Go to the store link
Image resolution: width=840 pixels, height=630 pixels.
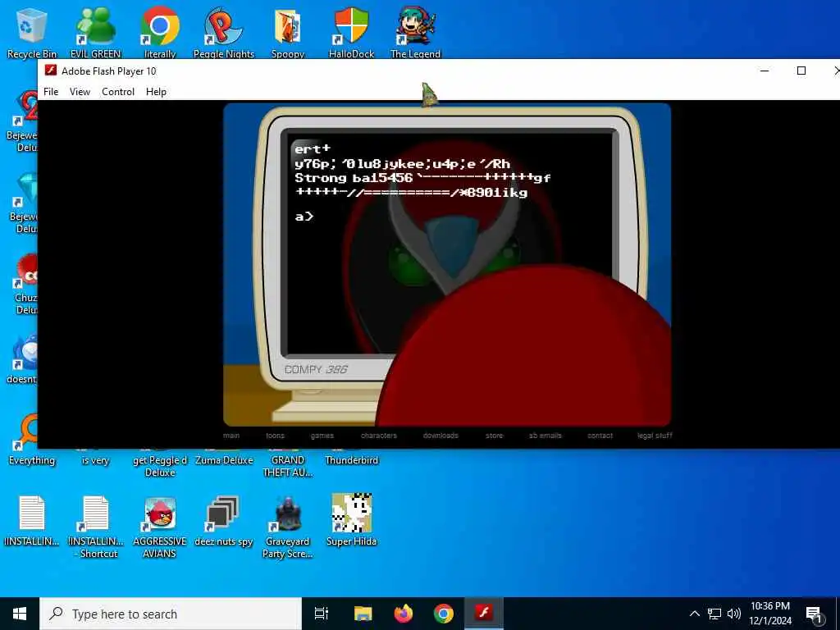click(494, 436)
